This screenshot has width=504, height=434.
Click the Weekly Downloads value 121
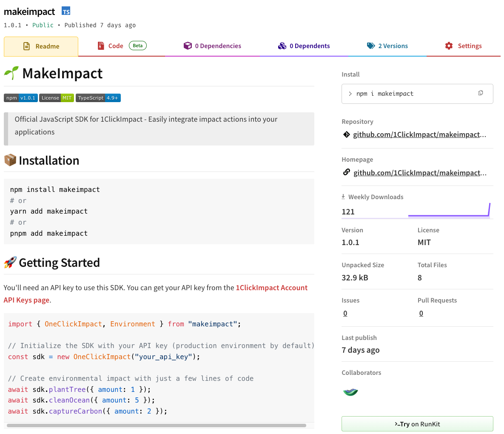[348, 211]
